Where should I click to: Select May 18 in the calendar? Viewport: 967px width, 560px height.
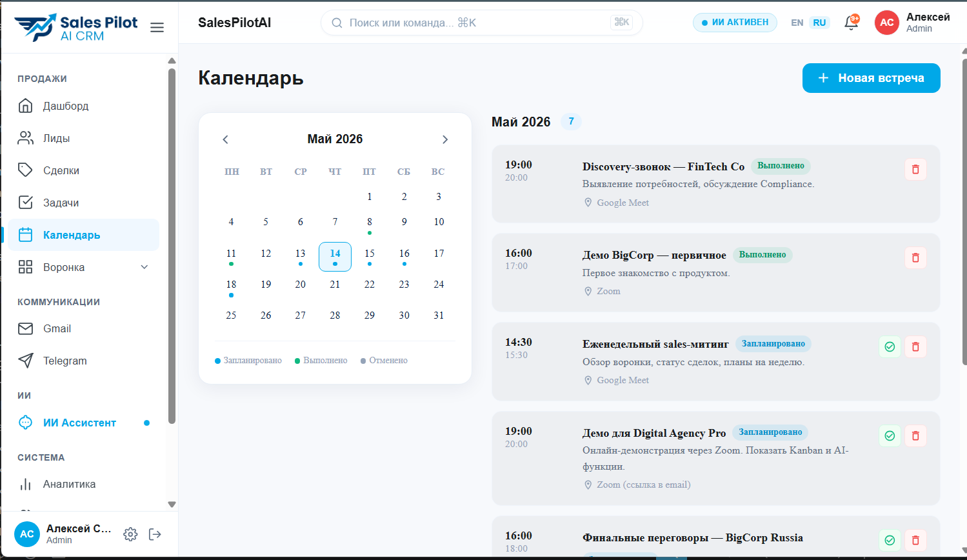click(x=231, y=288)
